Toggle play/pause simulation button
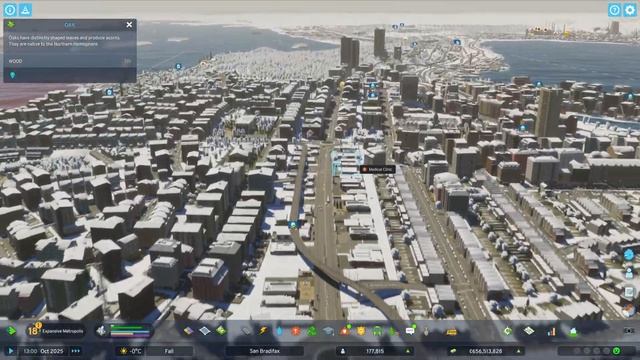This screenshot has height=360, width=640. coord(11,351)
